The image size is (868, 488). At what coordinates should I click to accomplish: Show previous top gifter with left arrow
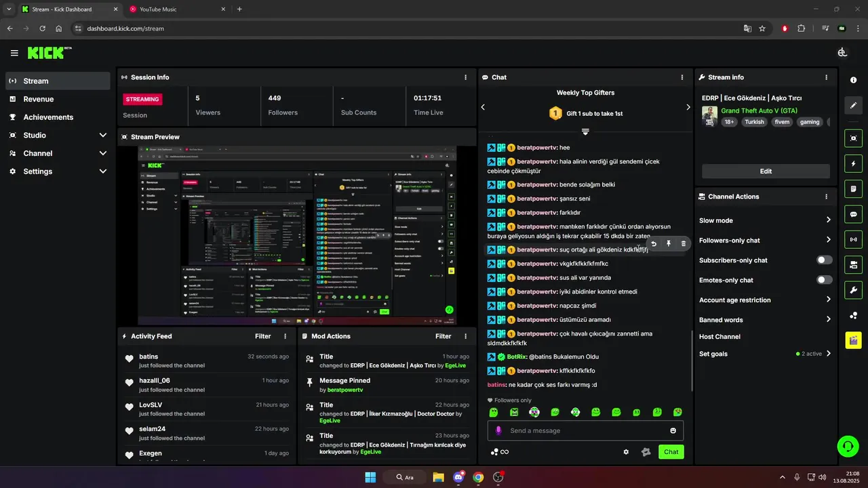point(483,107)
